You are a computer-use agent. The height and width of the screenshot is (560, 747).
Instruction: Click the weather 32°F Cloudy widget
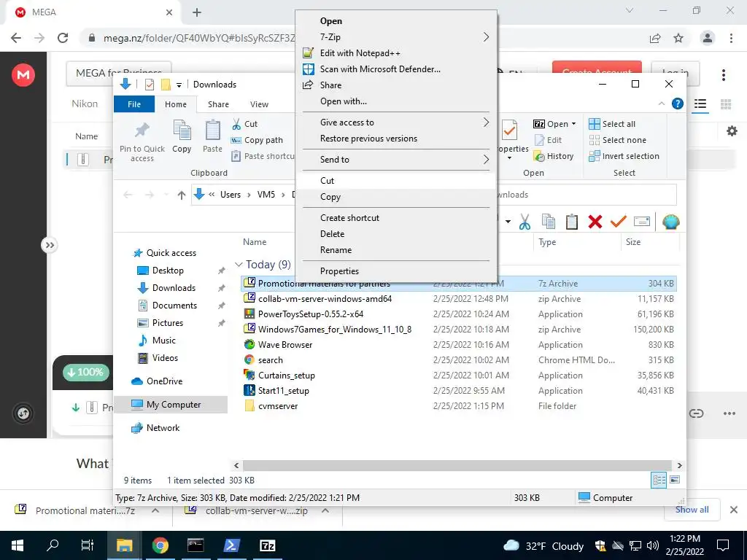click(x=543, y=545)
